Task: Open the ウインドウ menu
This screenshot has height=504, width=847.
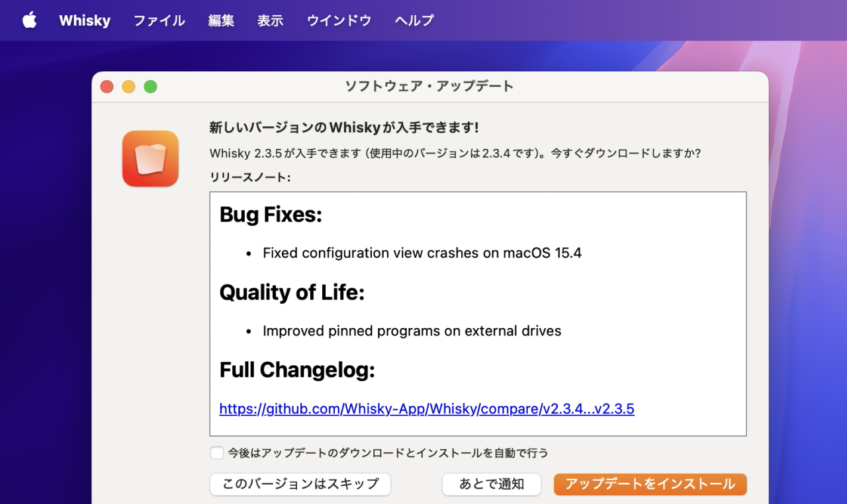Action: [x=339, y=21]
